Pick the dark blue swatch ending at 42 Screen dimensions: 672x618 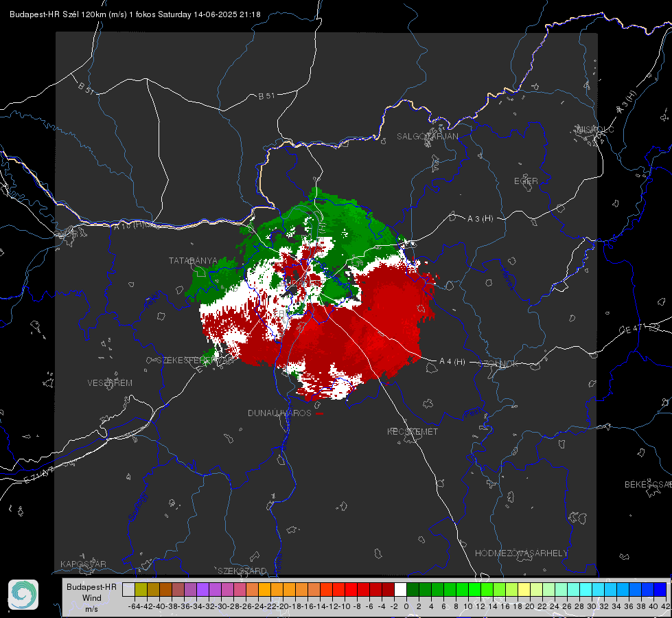pos(660,589)
